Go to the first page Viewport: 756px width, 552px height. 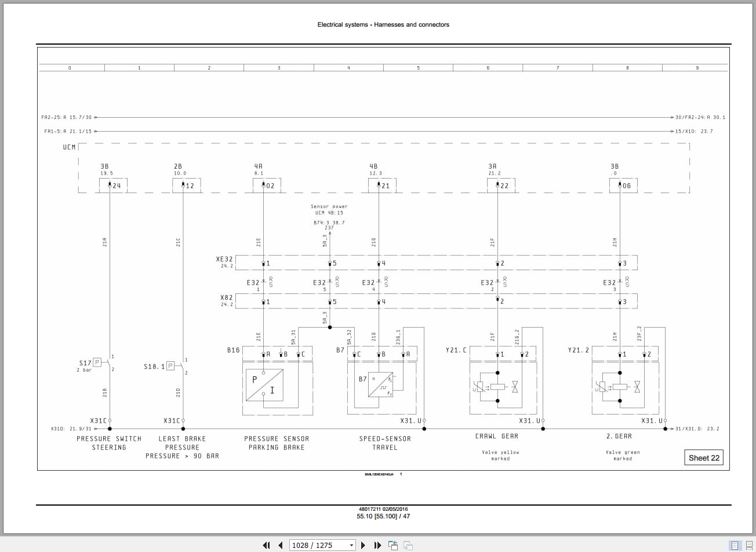pos(267,545)
